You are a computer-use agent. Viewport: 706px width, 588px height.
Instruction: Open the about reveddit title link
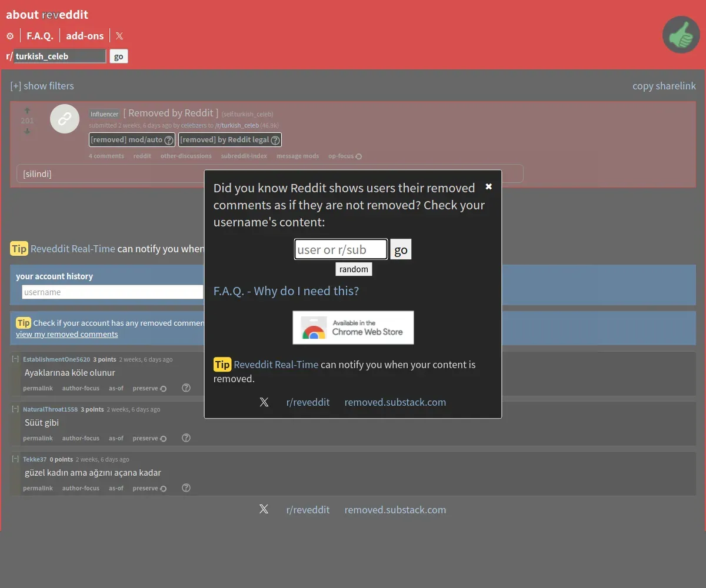(x=47, y=15)
